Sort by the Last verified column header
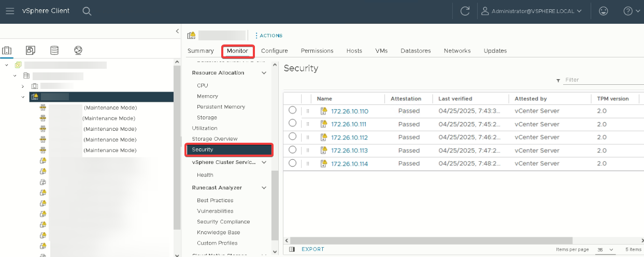This screenshot has height=257, width=644. tap(455, 99)
